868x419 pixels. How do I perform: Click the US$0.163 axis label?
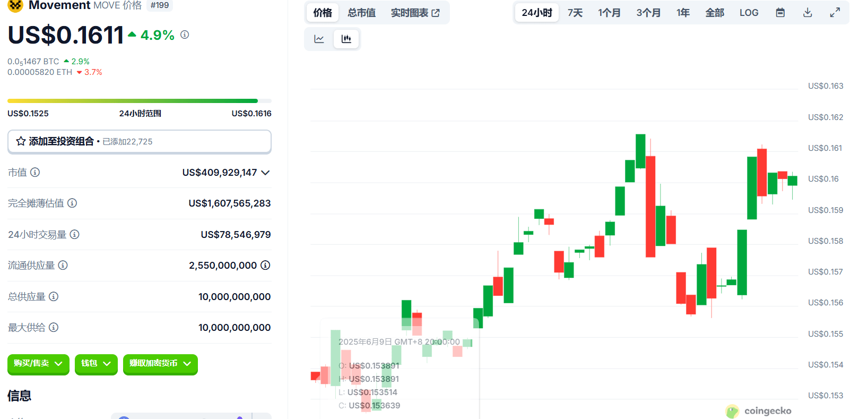(826, 86)
